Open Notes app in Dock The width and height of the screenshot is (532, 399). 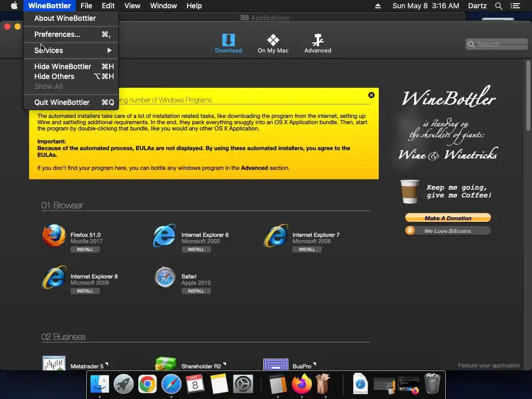coord(219,384)
